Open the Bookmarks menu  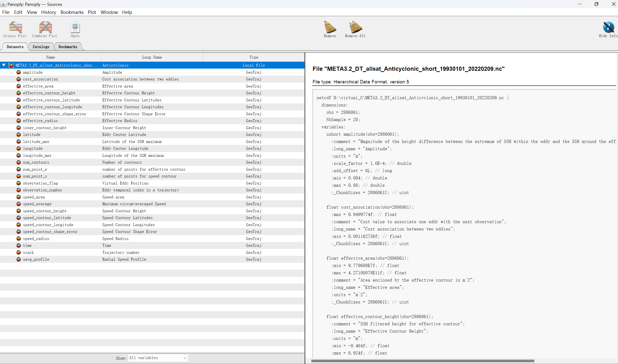click(x=72, y=12)
